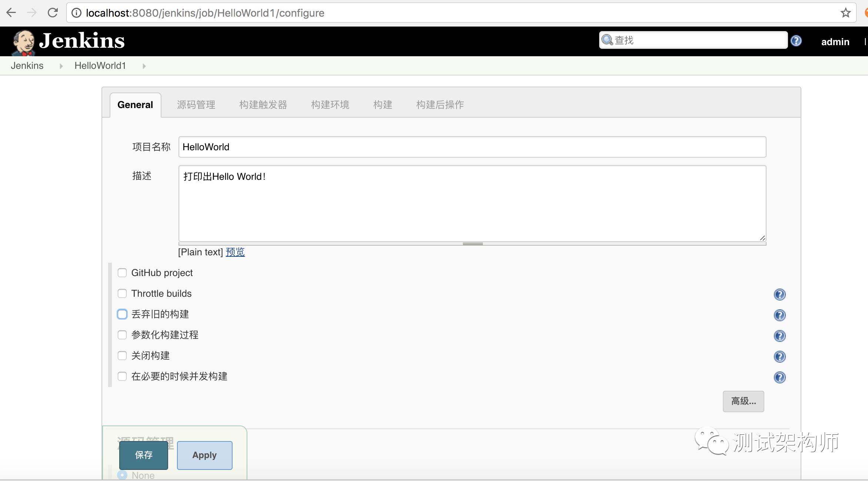868x481 pixels.
Task: Switch to the 源码管理 tab
Action: click(x=196, y=105)
